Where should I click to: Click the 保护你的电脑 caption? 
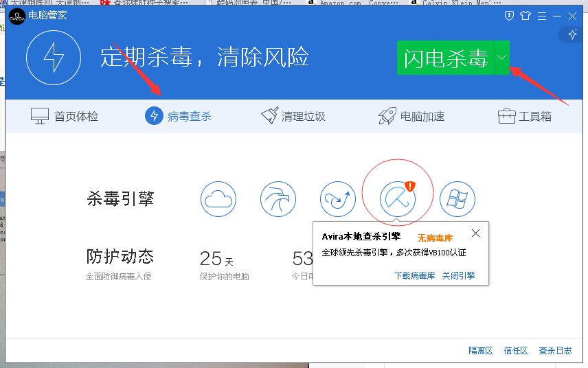point(224,277)
